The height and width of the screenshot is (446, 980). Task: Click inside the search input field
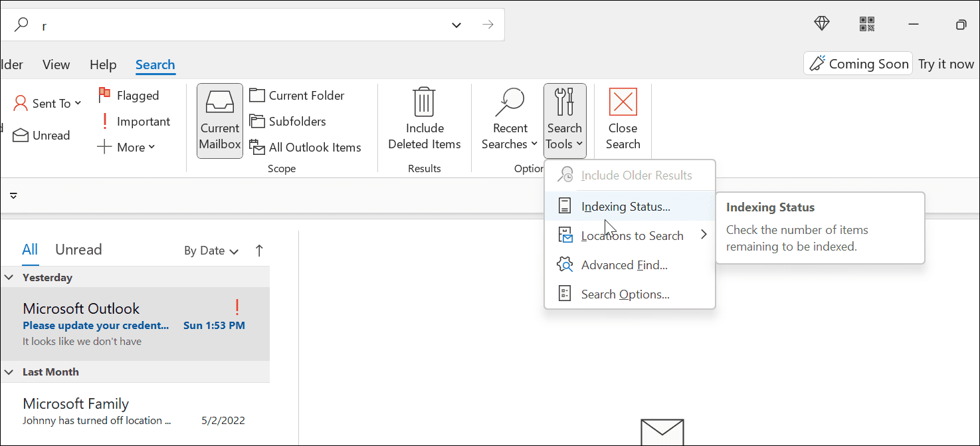199,25
